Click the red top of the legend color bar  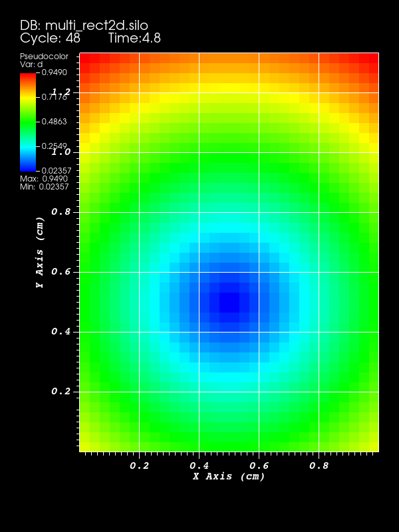coord(28,78)
